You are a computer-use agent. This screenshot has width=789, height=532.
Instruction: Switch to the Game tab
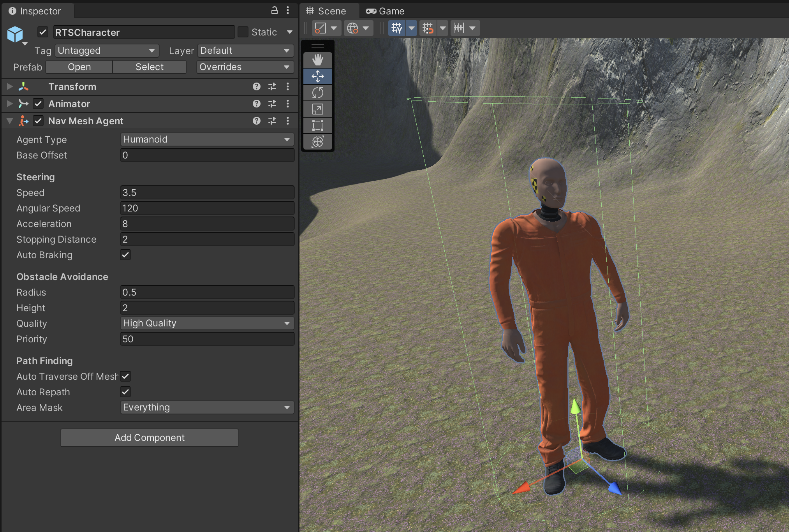pyautogui.click(x=385, y=11)
